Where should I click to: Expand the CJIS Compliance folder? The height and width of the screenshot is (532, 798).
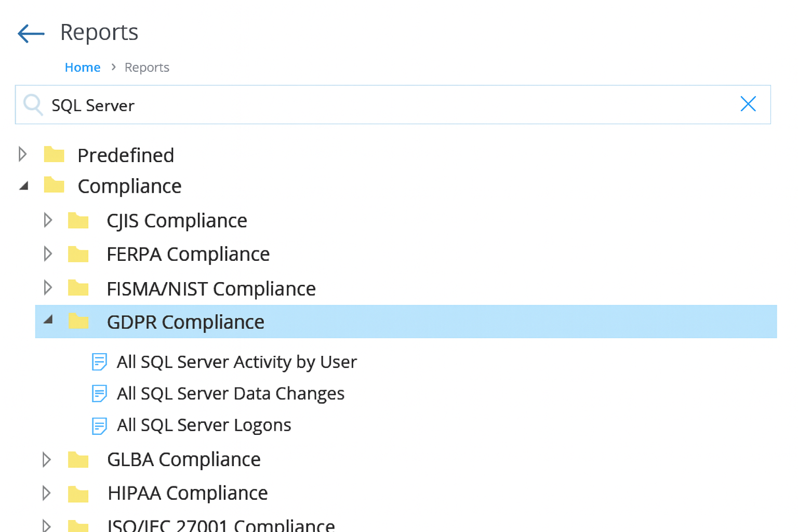[x=47, y=220]
